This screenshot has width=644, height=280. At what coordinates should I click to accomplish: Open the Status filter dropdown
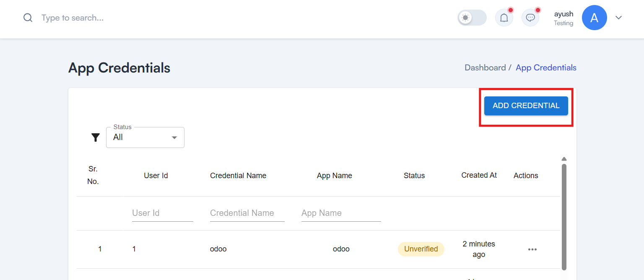click(145, 137)
